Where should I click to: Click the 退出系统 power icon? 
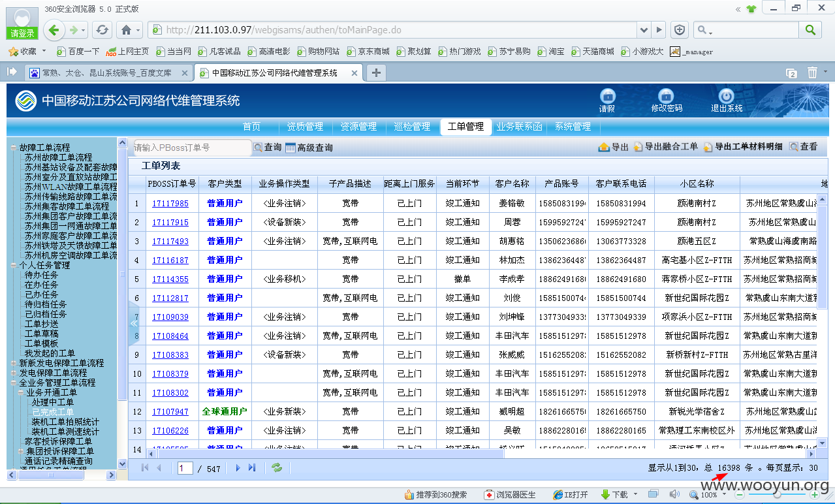(727, 96)
